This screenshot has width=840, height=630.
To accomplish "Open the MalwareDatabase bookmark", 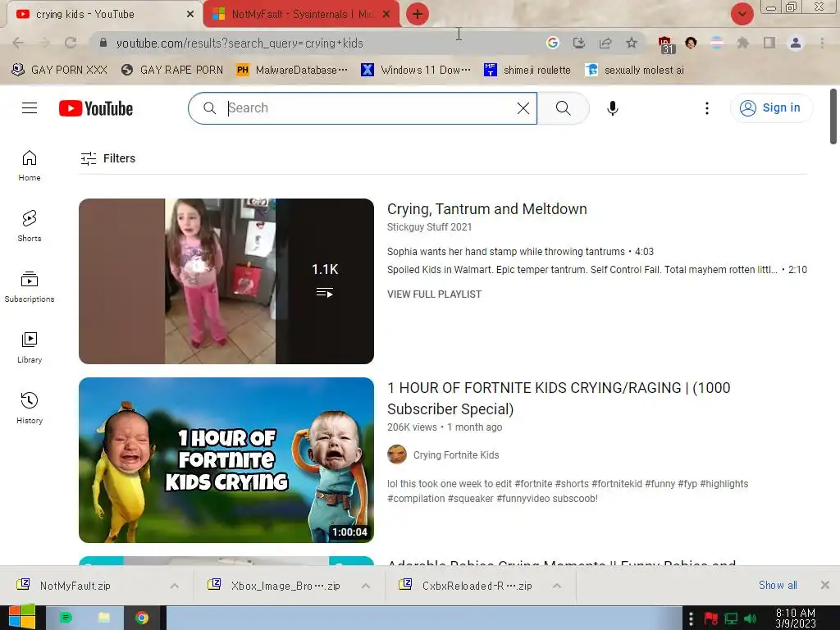I will [x=293, y=70].
